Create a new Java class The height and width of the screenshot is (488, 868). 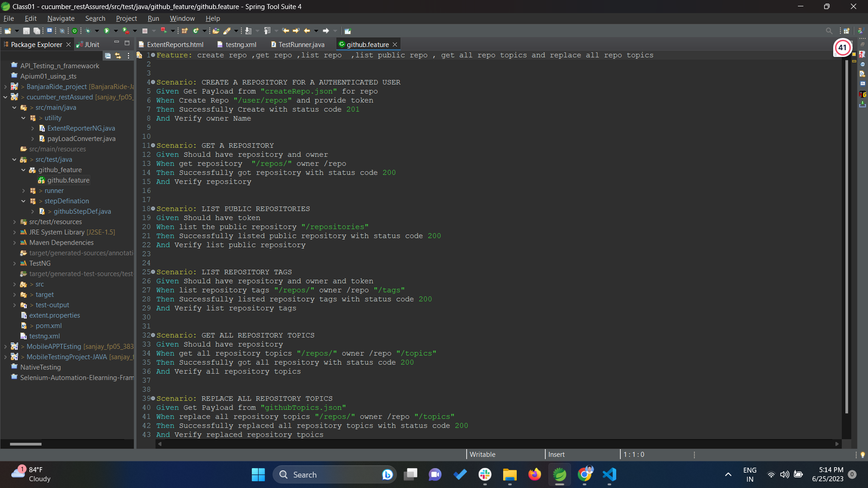point(196,31)
